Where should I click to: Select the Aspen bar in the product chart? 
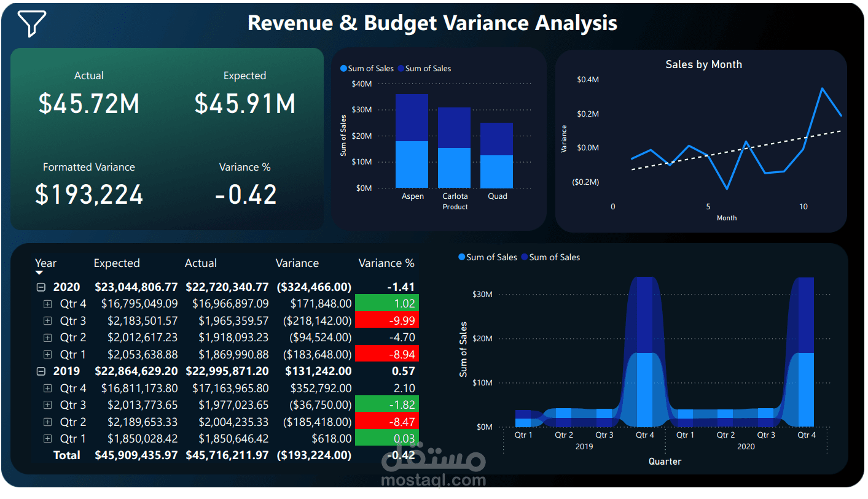(x=412, y=141)
